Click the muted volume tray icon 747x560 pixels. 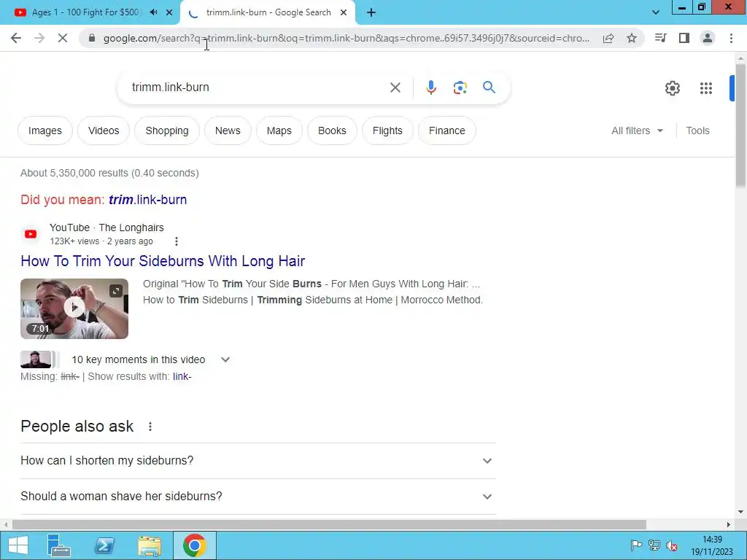tap(672, 545)
